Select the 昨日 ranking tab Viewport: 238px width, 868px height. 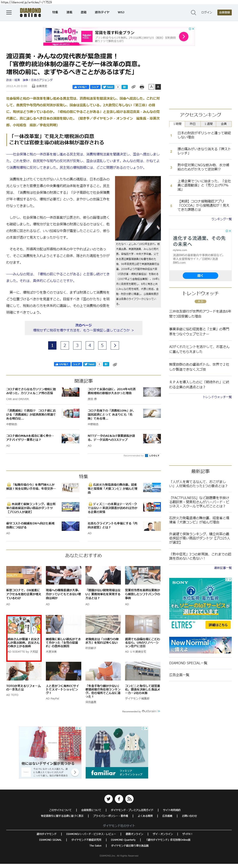click(x=192, y=124)
